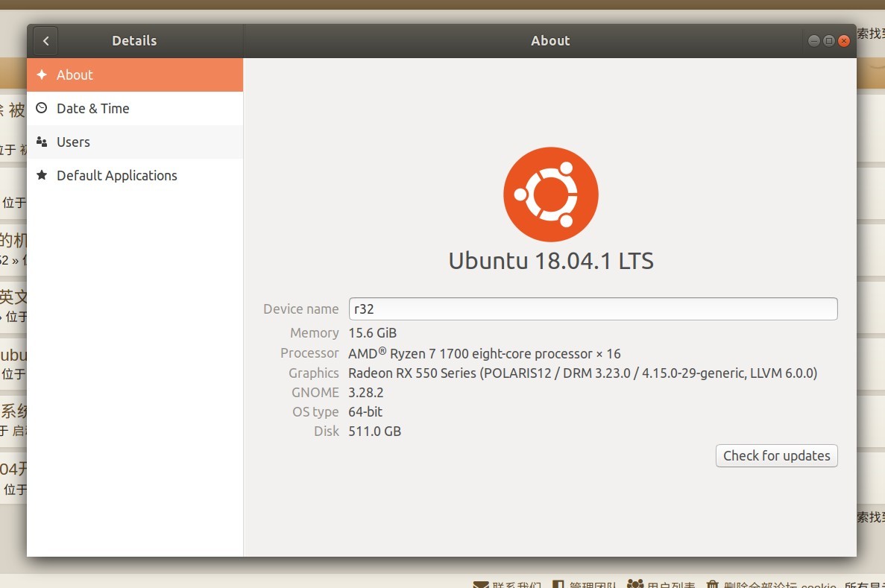Click the Disk label
This screenshot has height=588, width=885.
[x=327, y=431]
